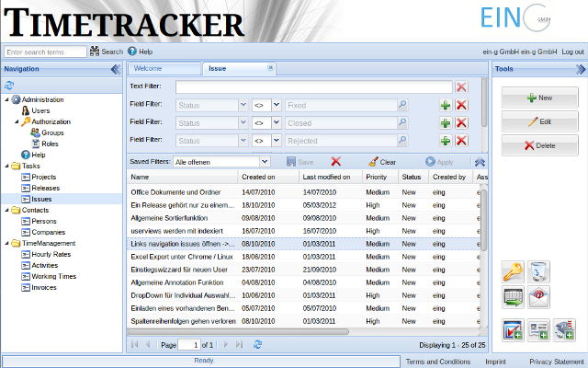Click the navigation refresh icon

click(9, 85)
